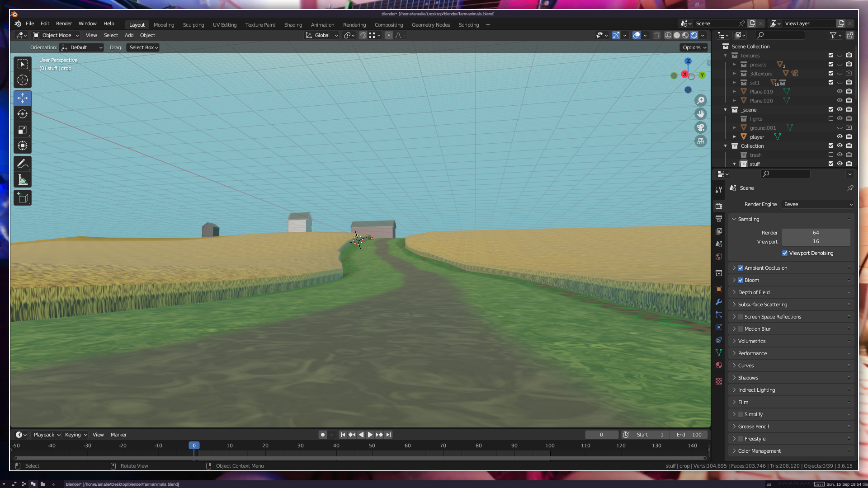Screen dimensions: 868x488
Task: Select the Add Cube tool
Action: pyautogui.click(x=23, y=197)
